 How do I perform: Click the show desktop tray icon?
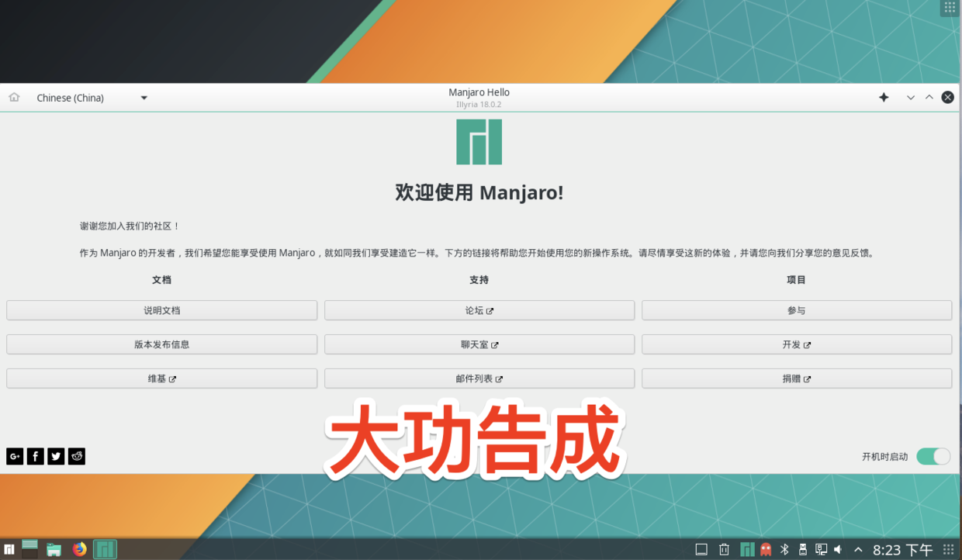[x=701, y=550]
